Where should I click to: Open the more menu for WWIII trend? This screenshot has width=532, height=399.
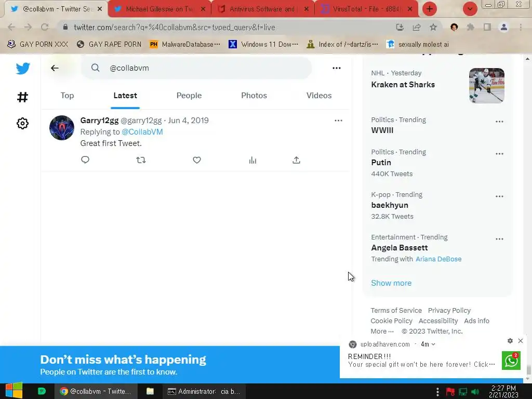499,122
